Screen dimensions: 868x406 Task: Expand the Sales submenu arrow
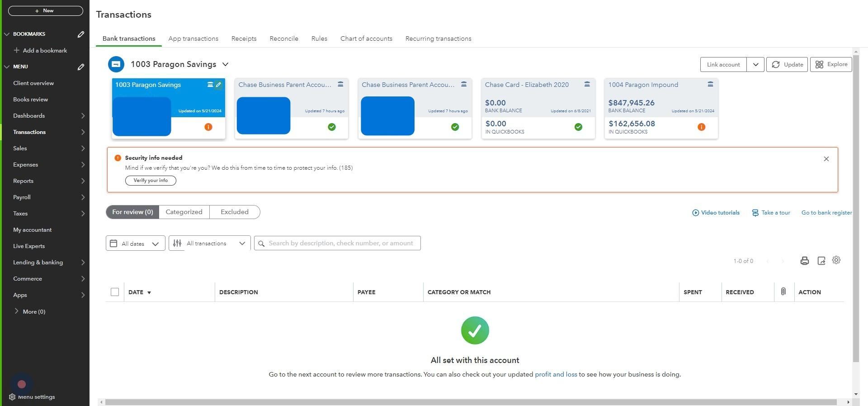[x=83, y=148]
